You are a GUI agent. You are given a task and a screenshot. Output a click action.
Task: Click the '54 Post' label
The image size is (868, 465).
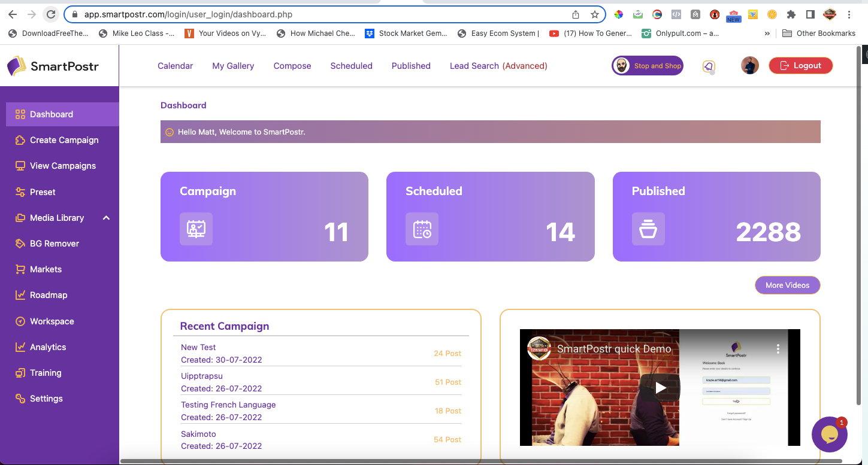[447, 440]
